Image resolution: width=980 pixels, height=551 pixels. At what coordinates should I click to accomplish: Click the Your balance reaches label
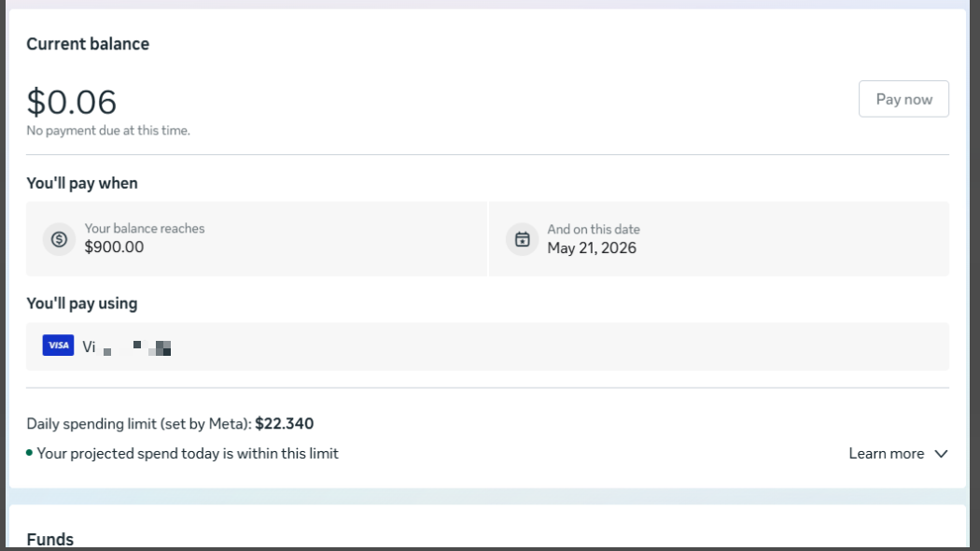(x=145, y=229)
